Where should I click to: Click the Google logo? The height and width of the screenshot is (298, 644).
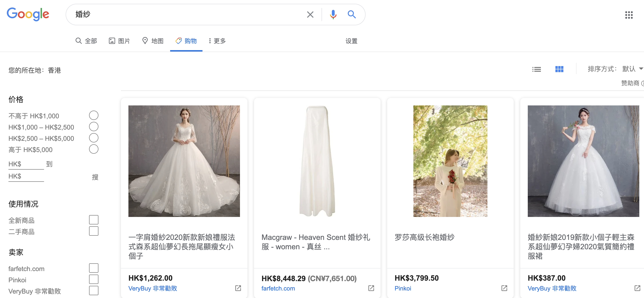tap(28, 14)
